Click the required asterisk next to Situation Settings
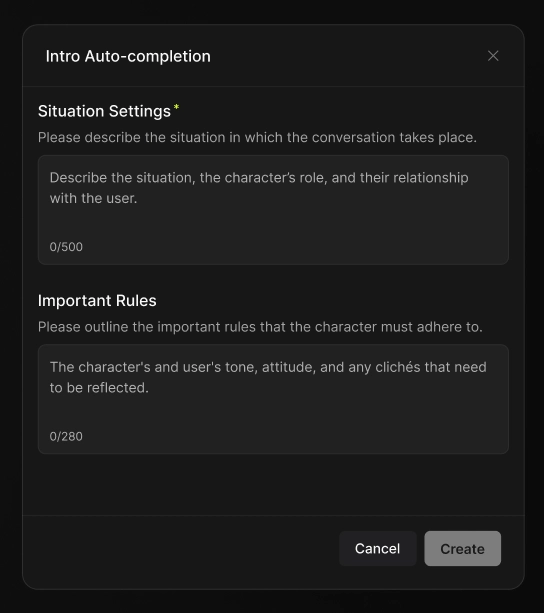544x613 pixels. coord(176,107)
